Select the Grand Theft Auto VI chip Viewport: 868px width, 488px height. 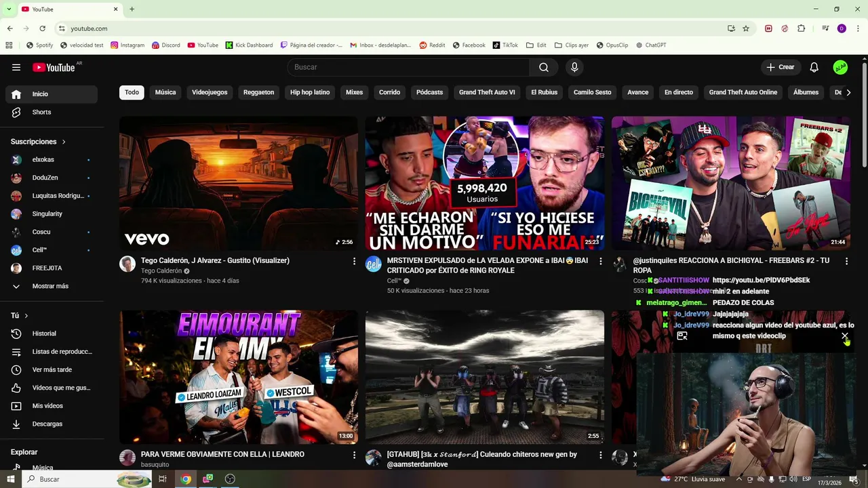click(487, 92)
